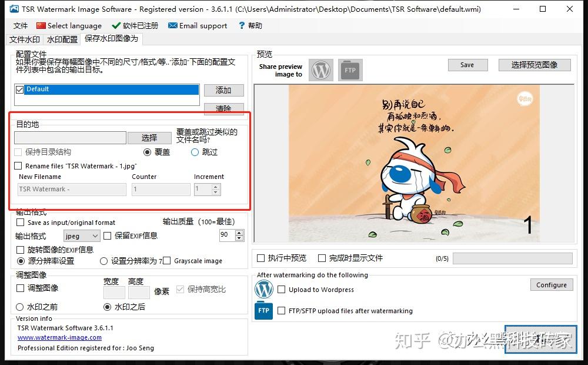
Task: Click the destination path input field
Action: 70,138
